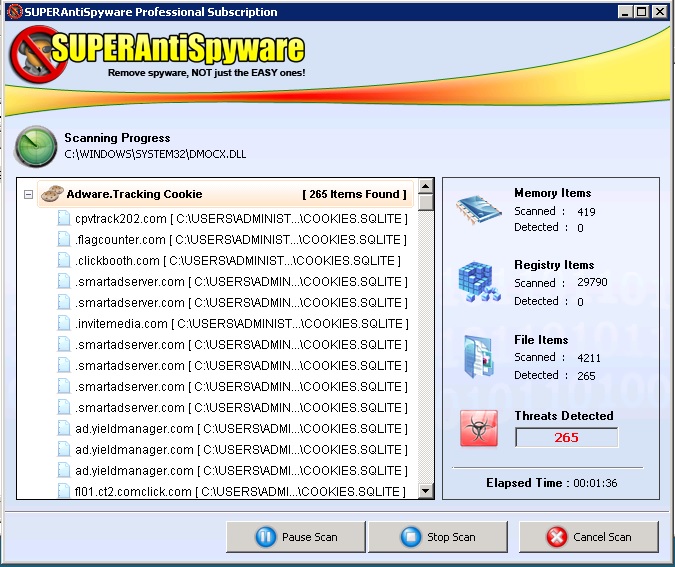Pause the running scan

[x=296, y=537]
